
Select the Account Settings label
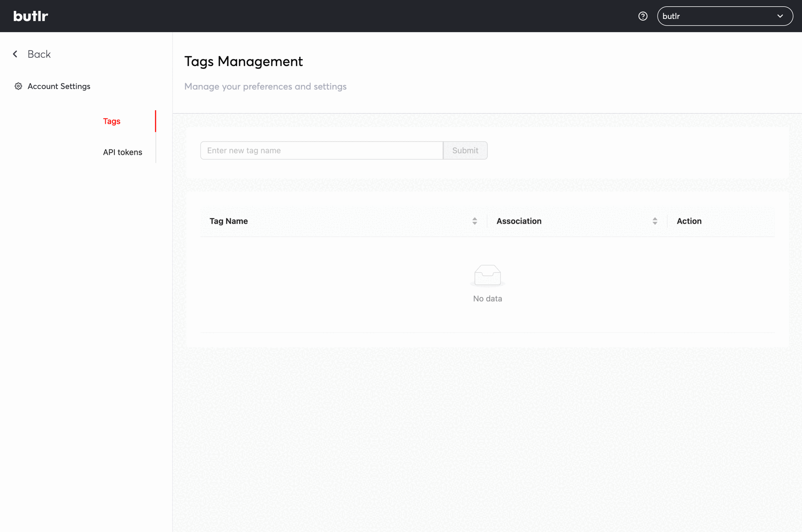59,86
